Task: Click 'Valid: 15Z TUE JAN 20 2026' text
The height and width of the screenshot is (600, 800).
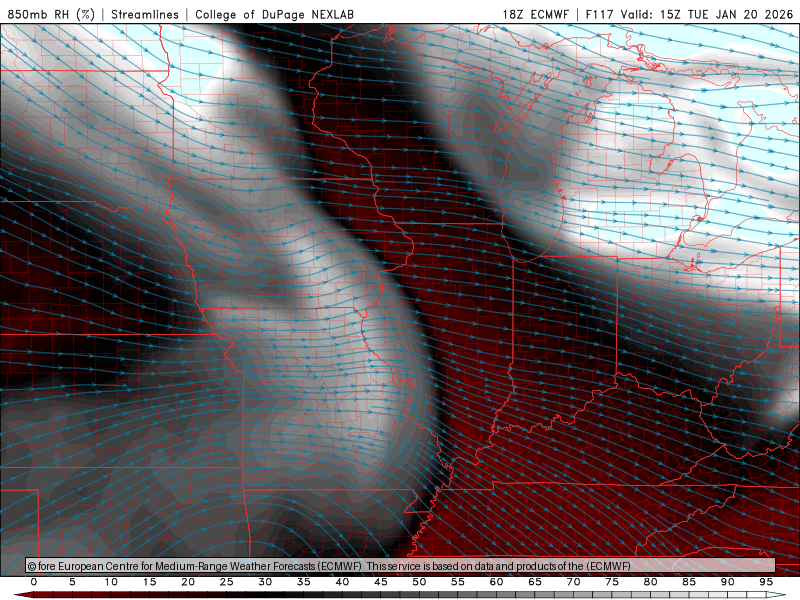Action: (x=707, y=14)
